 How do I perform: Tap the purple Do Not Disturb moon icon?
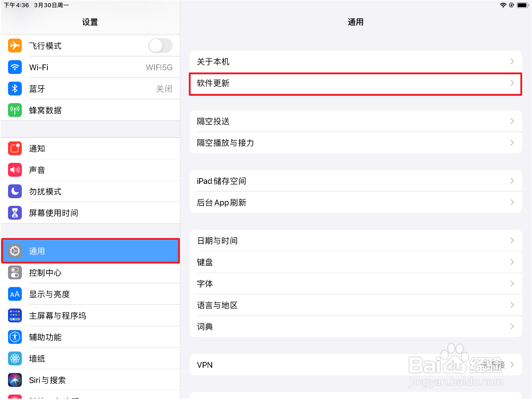pyautogui.click(x=15, y=191)
